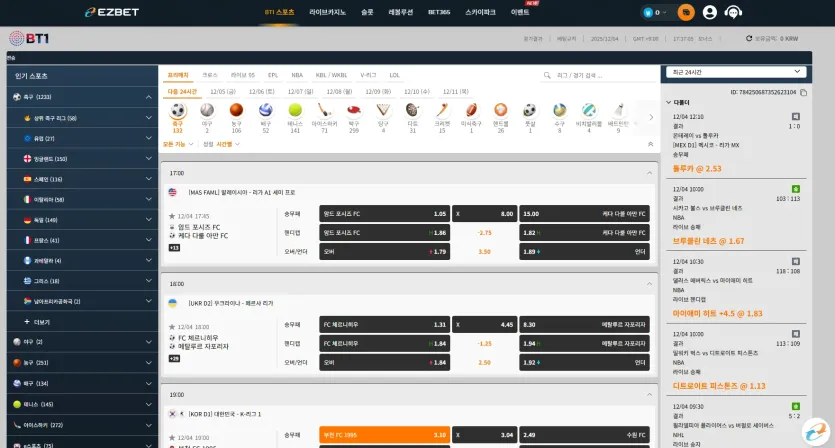
Task: Open the 최근 24시간 dropdown
Action: tap(736, 72)
